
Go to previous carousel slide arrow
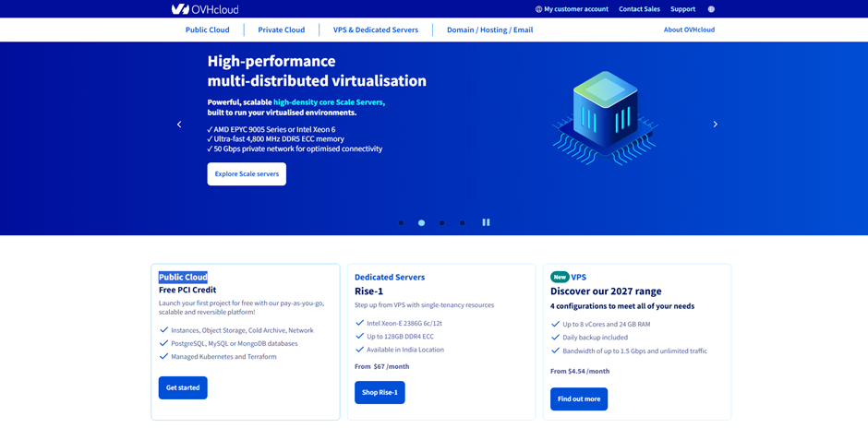click(179, 125)
